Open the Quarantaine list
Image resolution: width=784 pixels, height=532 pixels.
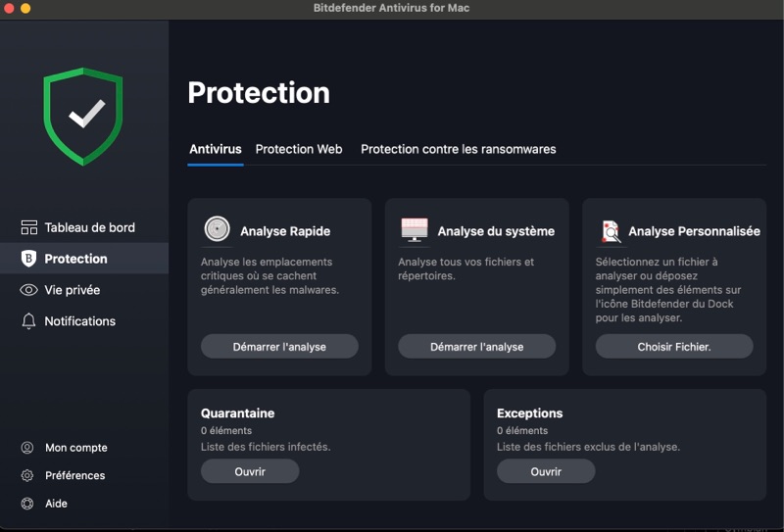pos(250,471)
